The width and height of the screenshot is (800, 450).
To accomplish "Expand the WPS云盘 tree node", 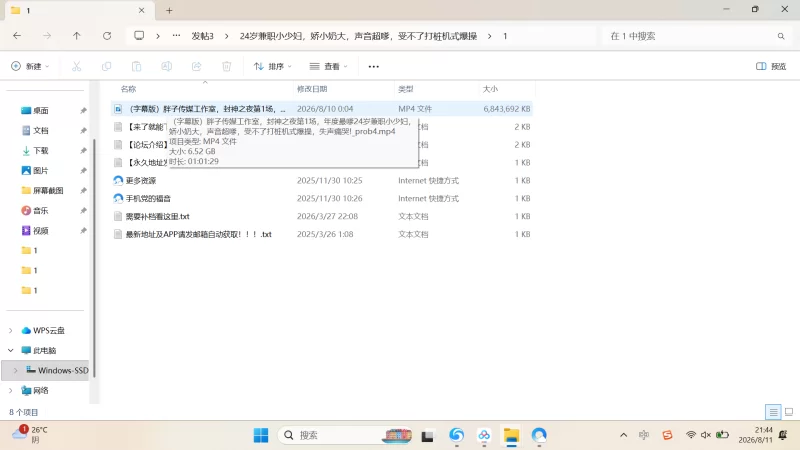I will (x=10, y=331).
